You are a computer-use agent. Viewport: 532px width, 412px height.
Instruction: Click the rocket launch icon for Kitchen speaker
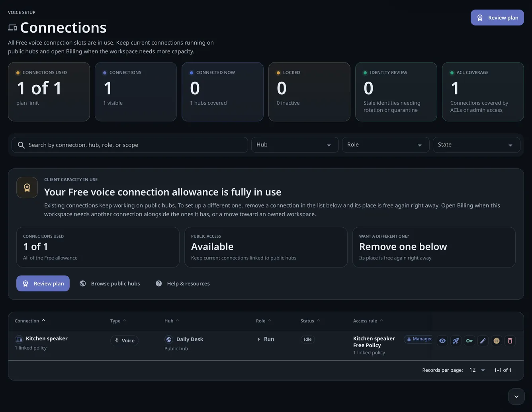[x=456, y=341]
